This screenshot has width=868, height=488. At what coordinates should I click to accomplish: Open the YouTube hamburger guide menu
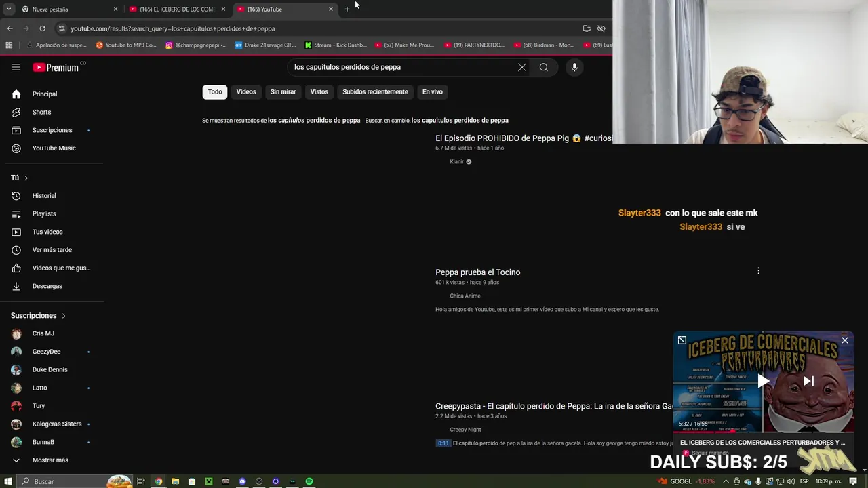(16, 67)
